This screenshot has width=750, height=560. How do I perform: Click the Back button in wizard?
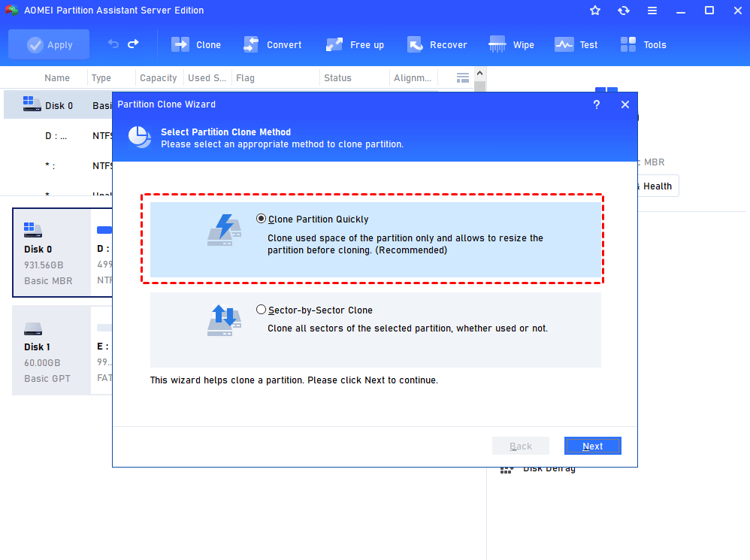[x=520, y=446]
